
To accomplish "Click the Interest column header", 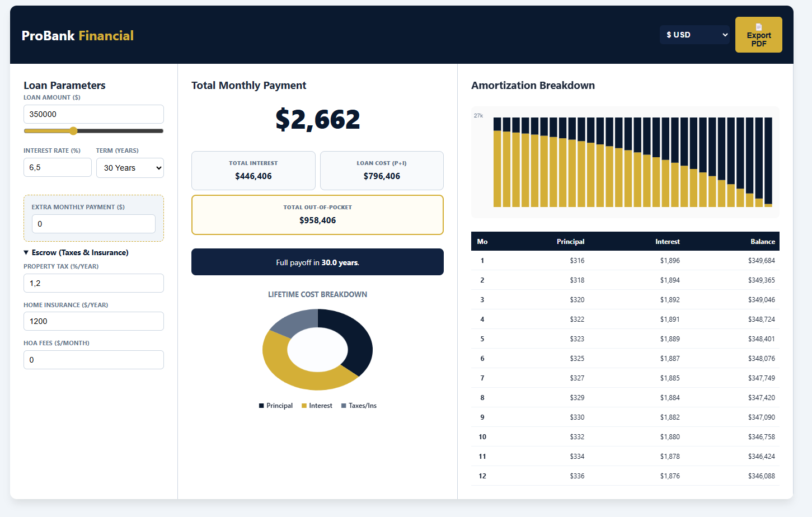I will click(x=668, y=242).
